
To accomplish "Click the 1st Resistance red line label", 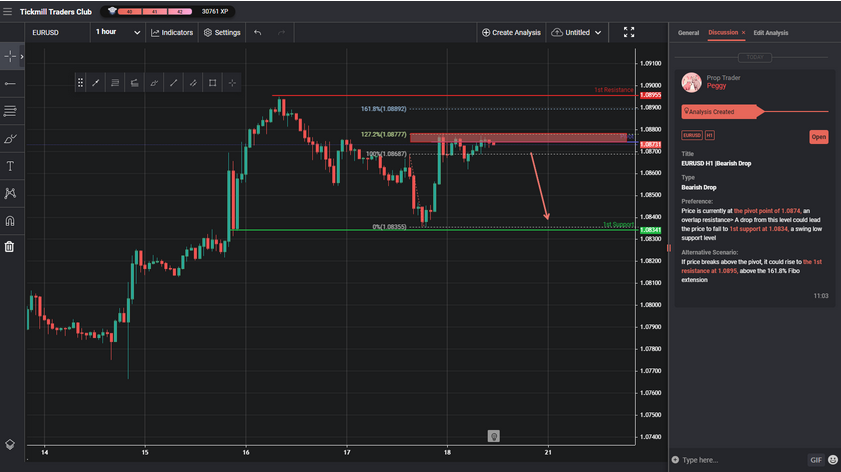I will pyautogui.click(x=614, y=90).
